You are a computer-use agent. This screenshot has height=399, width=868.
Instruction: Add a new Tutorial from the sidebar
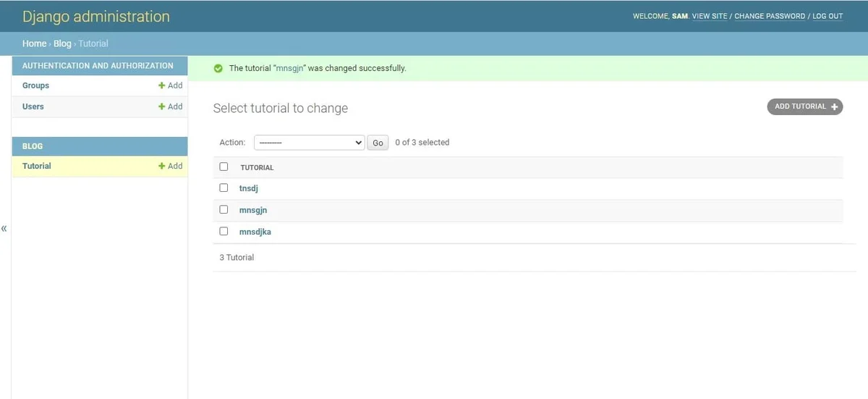171,166
